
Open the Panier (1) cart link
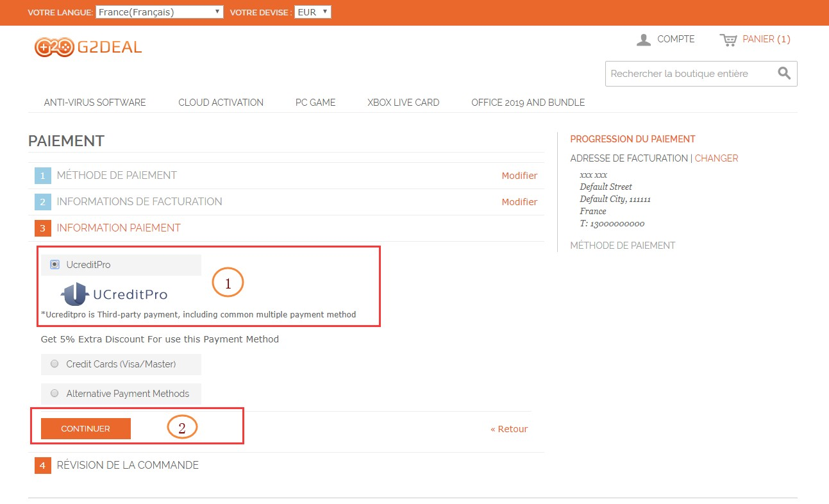766,40
